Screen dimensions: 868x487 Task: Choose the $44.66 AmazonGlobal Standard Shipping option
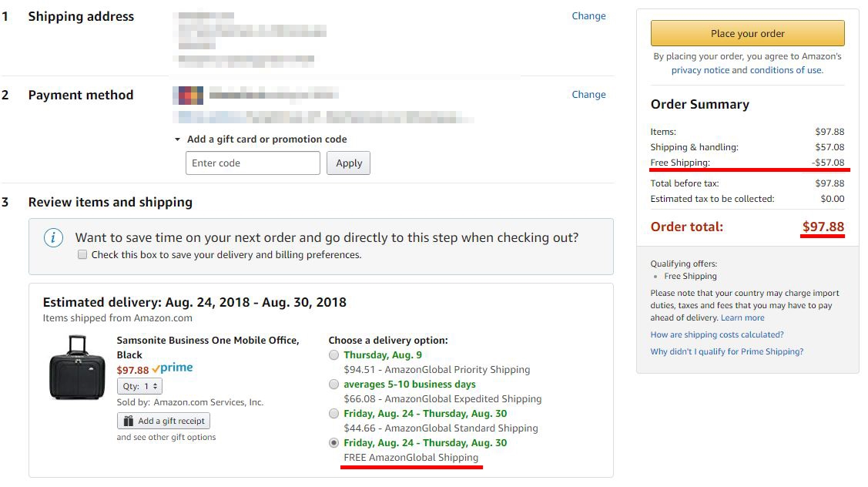click(x=333, y=414)
